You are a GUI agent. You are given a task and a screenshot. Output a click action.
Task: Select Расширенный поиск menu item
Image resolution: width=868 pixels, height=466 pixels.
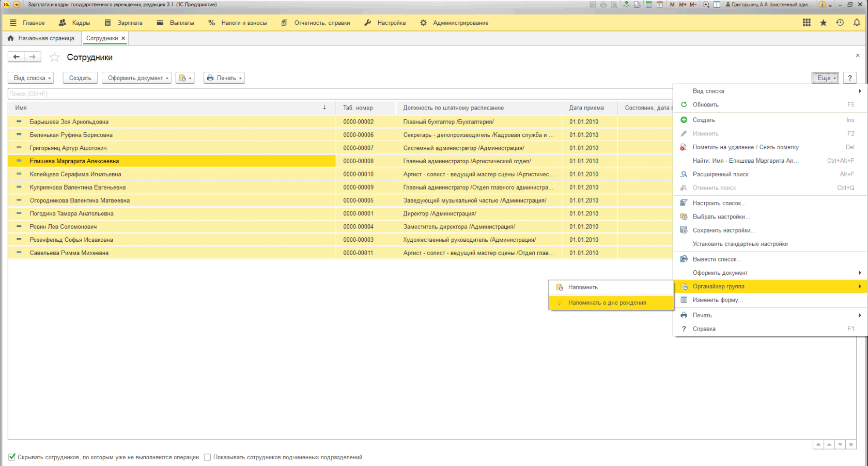click(x=770, y=174)
